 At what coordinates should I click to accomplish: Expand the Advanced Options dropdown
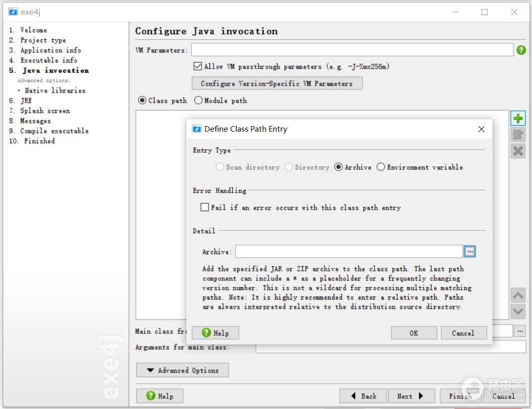(x=183, y=370)
